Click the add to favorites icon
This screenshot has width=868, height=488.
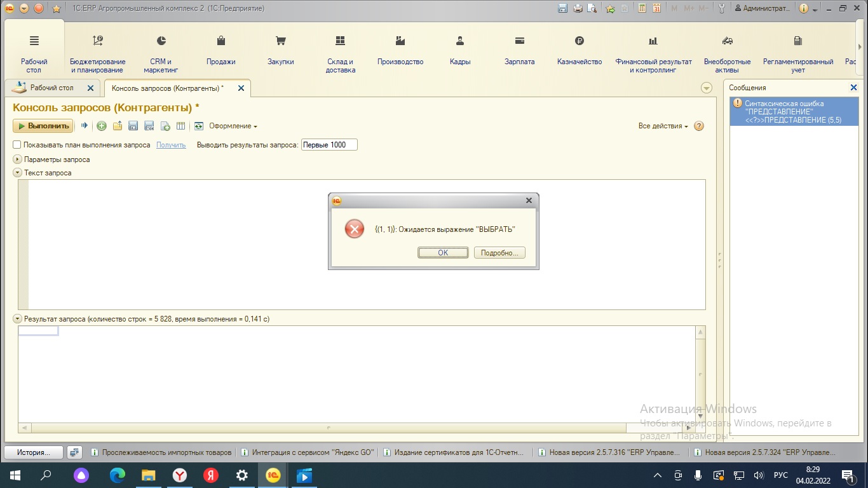tap(610, 8)
